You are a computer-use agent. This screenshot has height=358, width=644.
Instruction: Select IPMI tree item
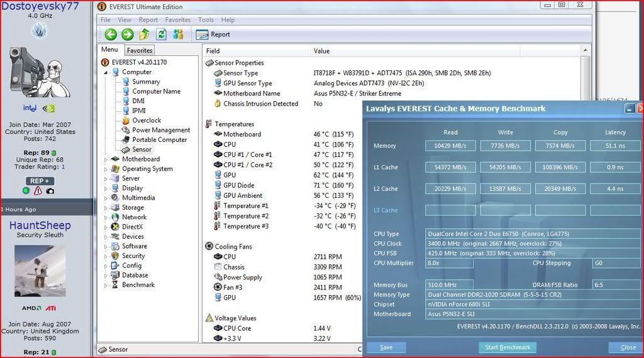click(139, 111)
